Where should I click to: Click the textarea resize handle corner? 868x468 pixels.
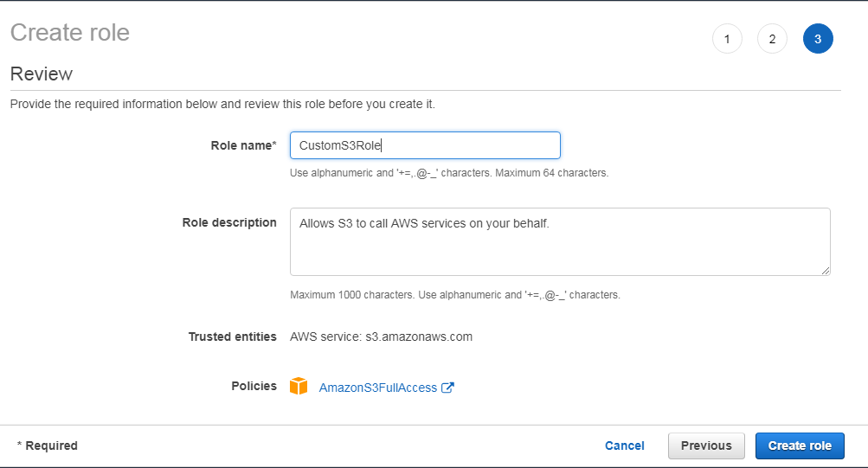coord(826,271)
